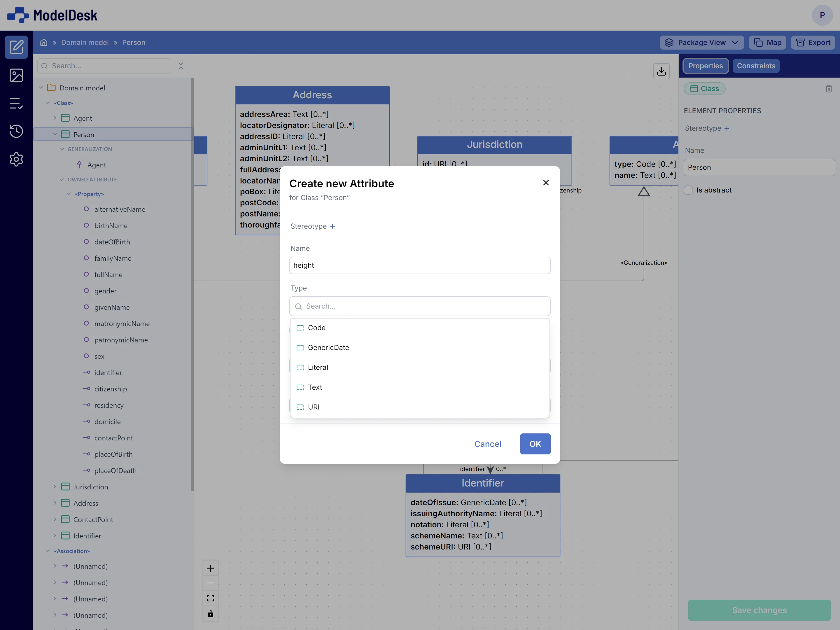840x630 pixels.
Task: Select the edit pencil icon in the left sidebar
Action: pos(16,47)
